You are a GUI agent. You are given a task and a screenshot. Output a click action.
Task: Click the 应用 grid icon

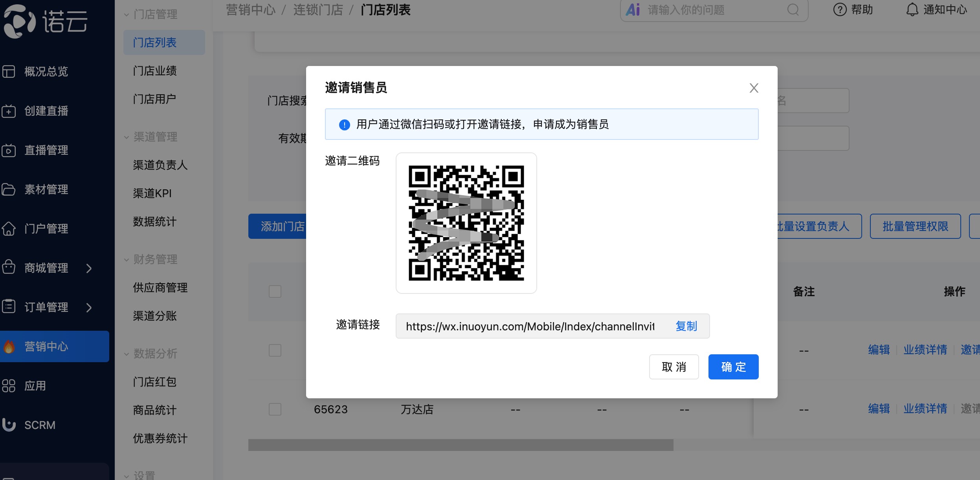pyautogui.click(x=9, y=386)
